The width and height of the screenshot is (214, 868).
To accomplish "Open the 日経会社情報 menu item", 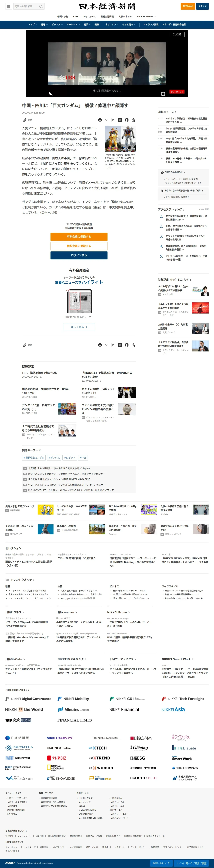I will click(x=107, y=16).
